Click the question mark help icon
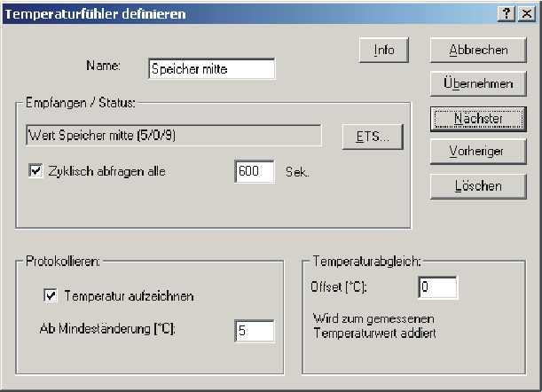The image size is (542, 392). point(507,14)
